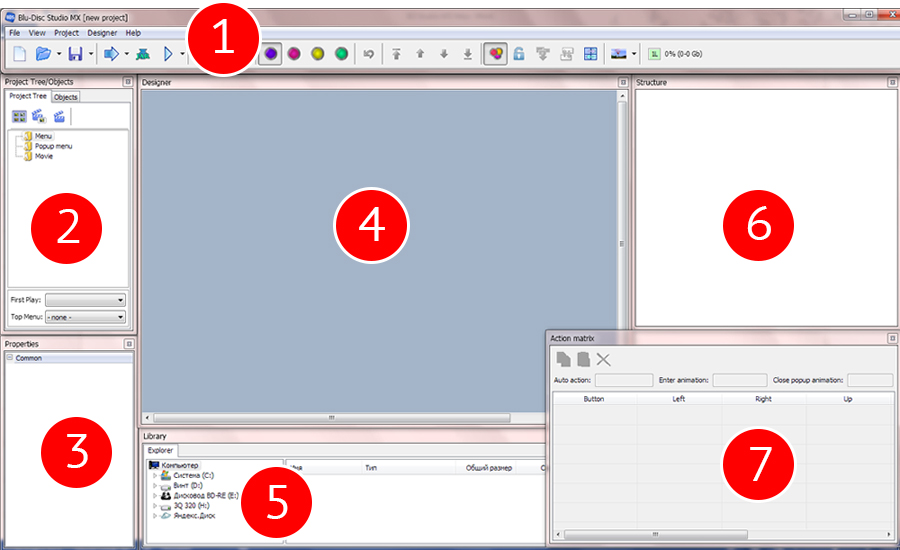Screen dimensions: 900x550
Task: Click the landscape picture background icon
Action: tap(618, 54)
